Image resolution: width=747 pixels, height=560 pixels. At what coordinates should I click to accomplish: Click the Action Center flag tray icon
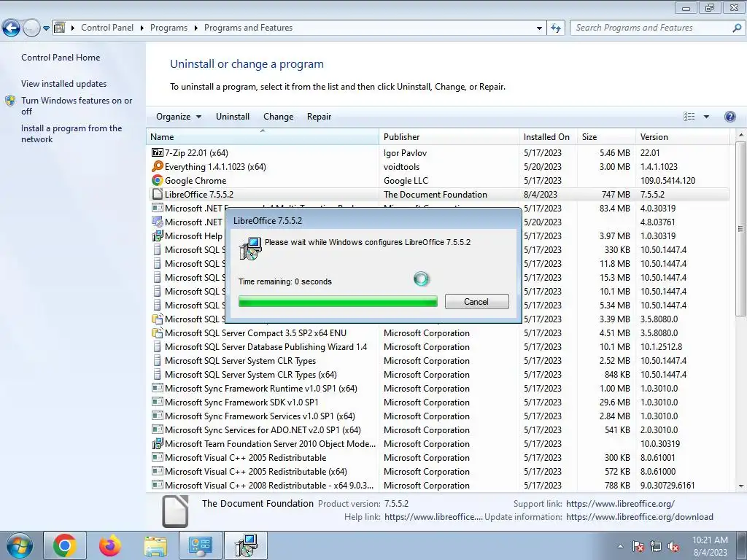(x=638, y=546)
